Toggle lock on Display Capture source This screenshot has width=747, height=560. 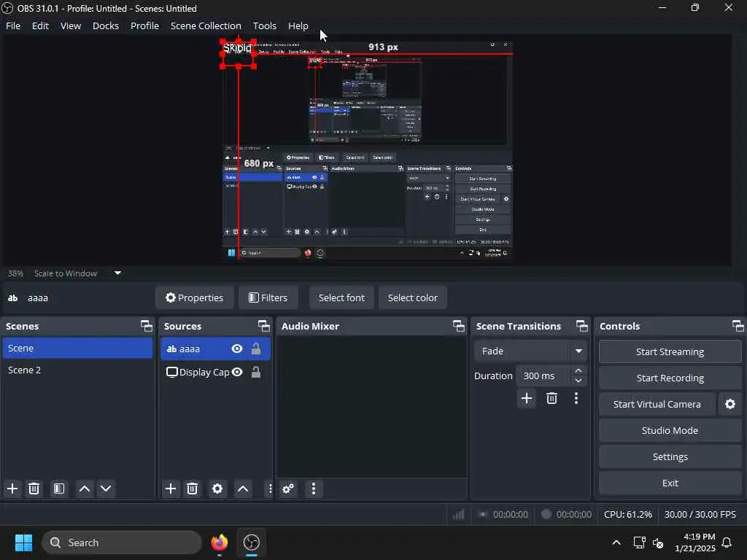256,372
